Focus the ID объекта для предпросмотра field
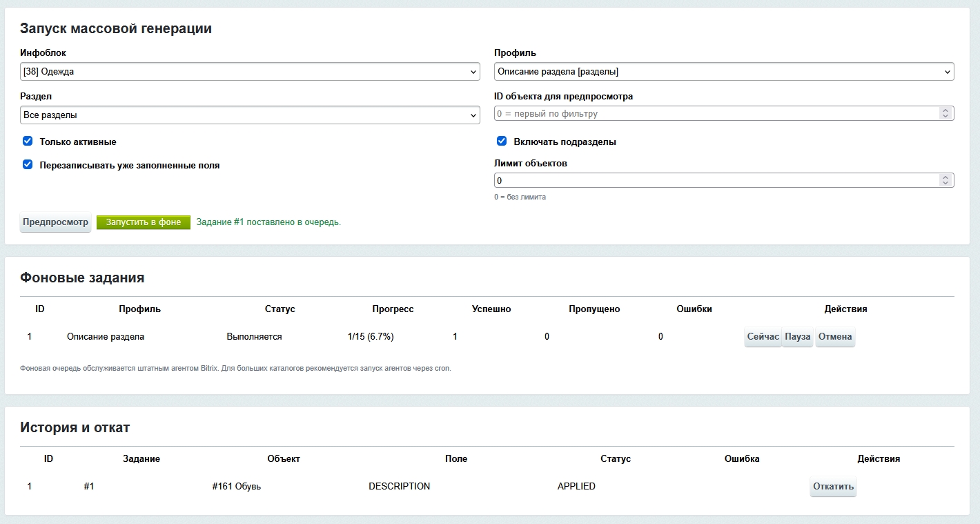This screenshot has height=524, width=980. [x=724, y=113]
